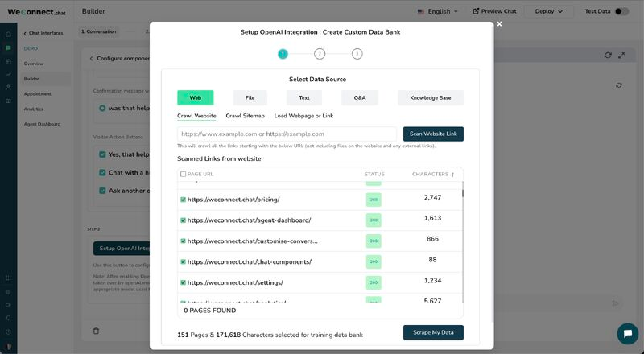Open the trend chart icon in sidebar
Viewport: 644px width, 354px height.
pyautogui.click(x=8, y=74)
